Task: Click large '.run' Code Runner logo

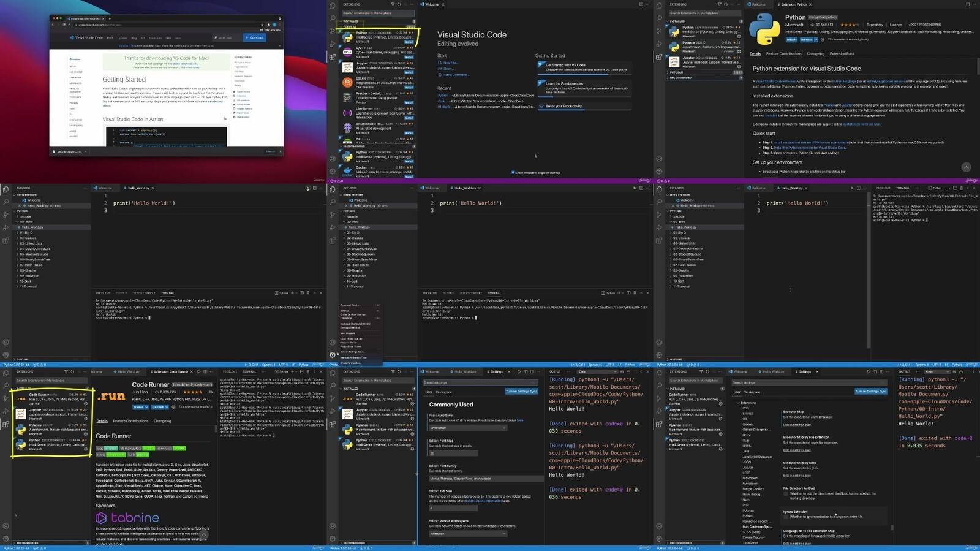Action: pos(111,397)
